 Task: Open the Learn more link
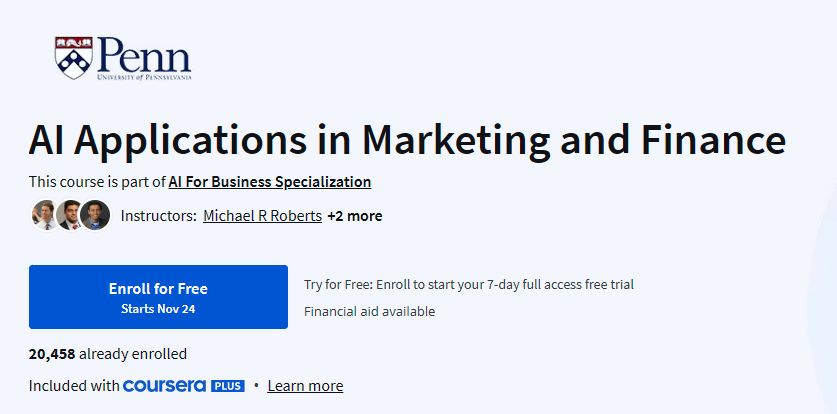(305, 386)
